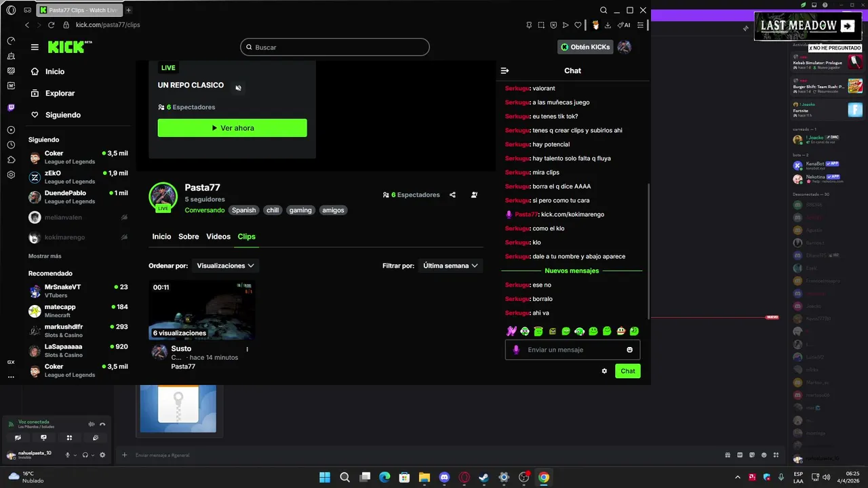Open recommended channel markushdlfr
Screen dimensions: 868x488
(78, 331)
